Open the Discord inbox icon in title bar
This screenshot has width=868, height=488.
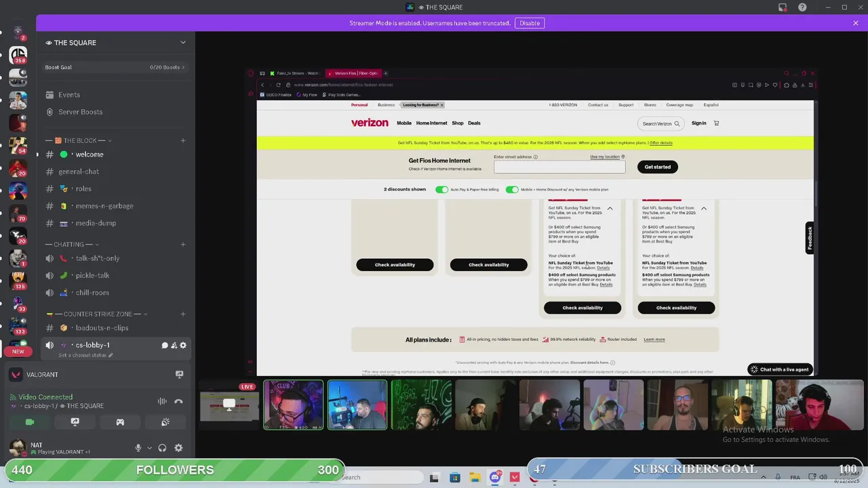783,7
